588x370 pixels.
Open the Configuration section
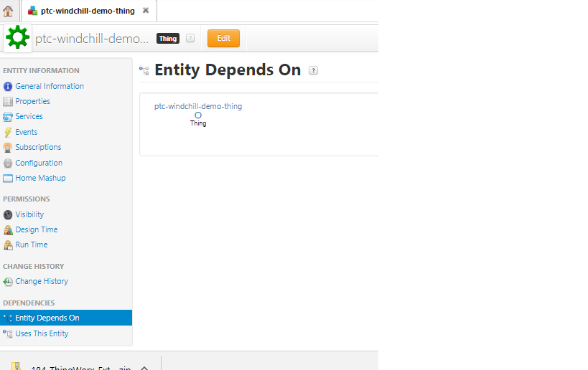pos(39,163)
